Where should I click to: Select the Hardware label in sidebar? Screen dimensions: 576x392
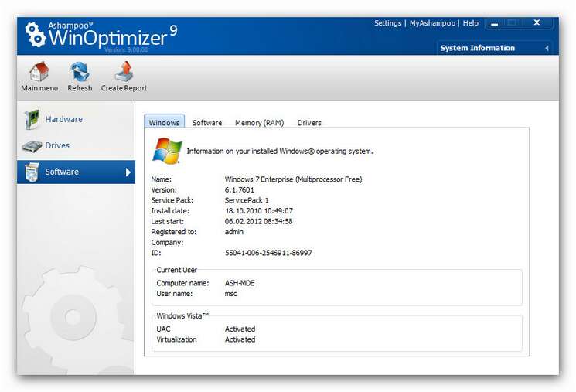64,119
